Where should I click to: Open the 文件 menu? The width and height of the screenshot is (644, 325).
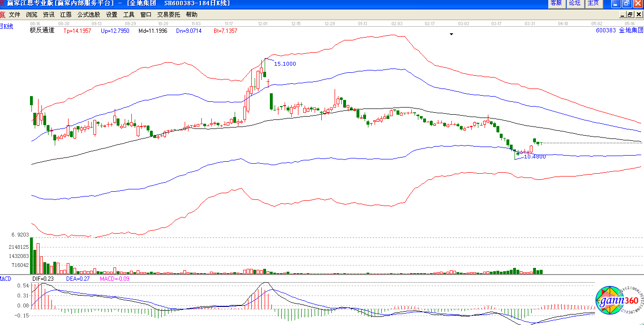pos(15,15)
